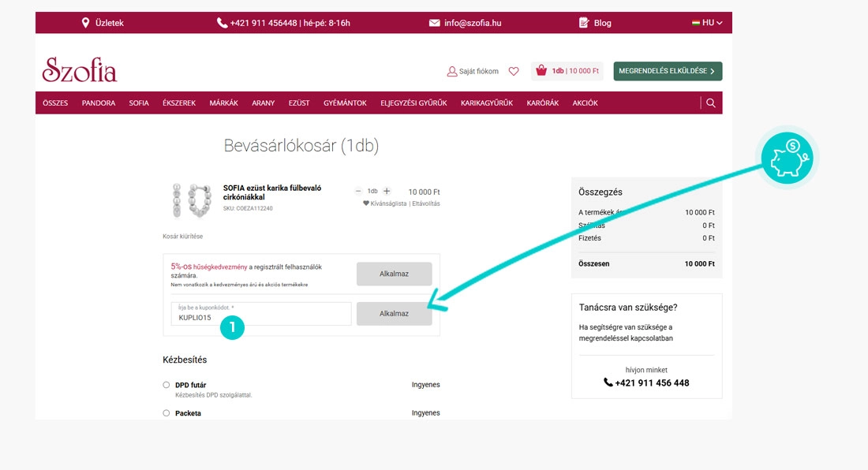
Task: Decrease quantity with the minus icon
Action: pyautogui.click(x=358, y=192)
